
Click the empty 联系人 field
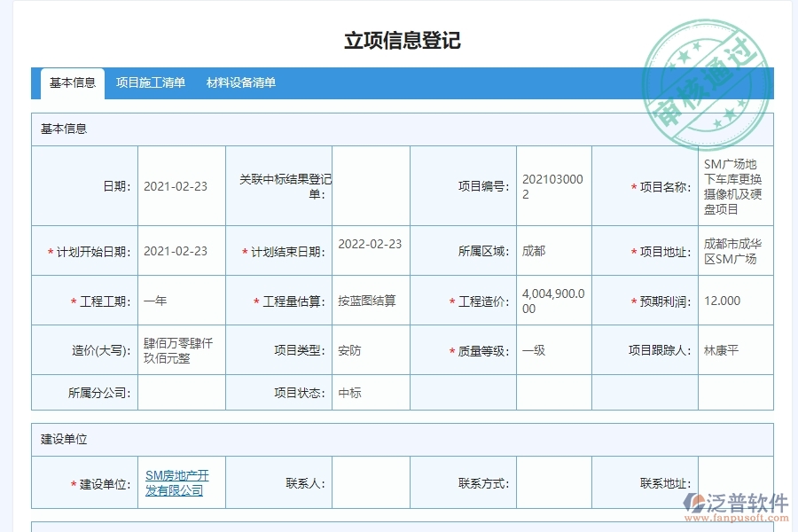click(x=372, y=481)
